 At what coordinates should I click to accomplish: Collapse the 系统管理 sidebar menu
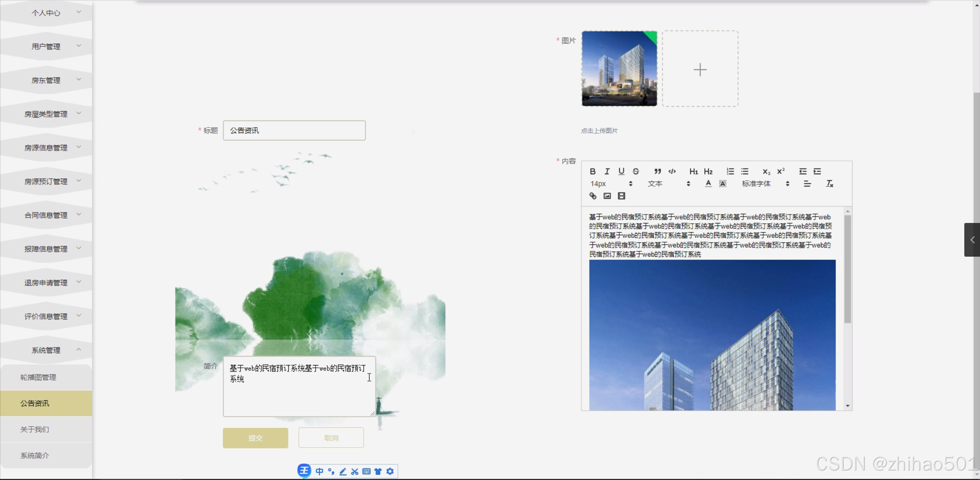46,350
